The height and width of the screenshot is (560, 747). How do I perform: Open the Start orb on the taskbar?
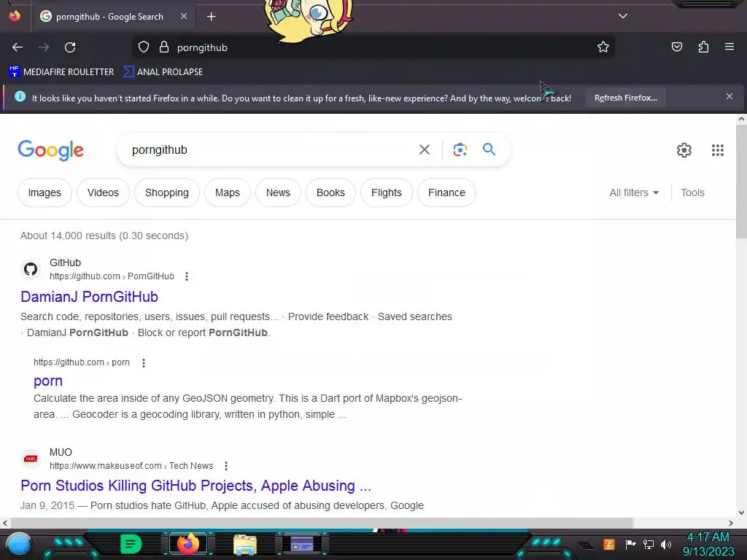(19, 544)
